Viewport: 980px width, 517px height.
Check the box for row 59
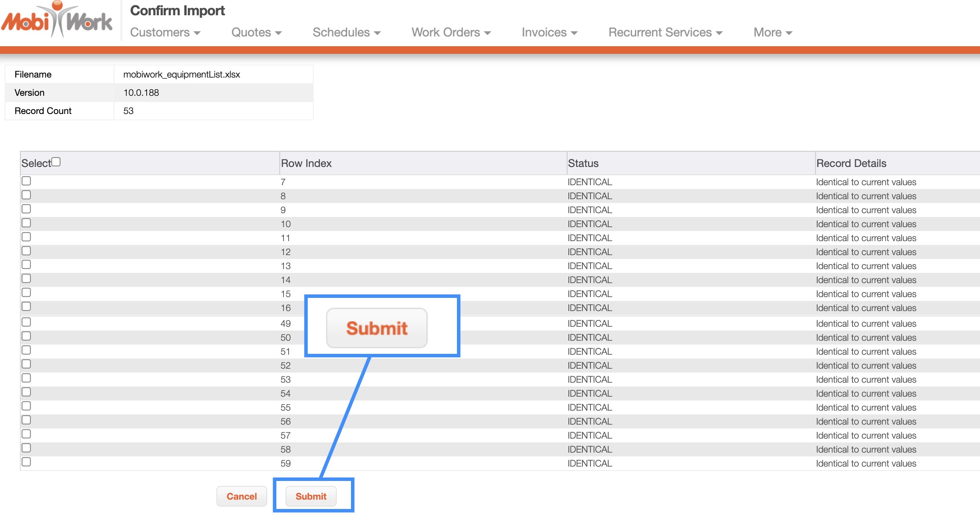[26, 462]
